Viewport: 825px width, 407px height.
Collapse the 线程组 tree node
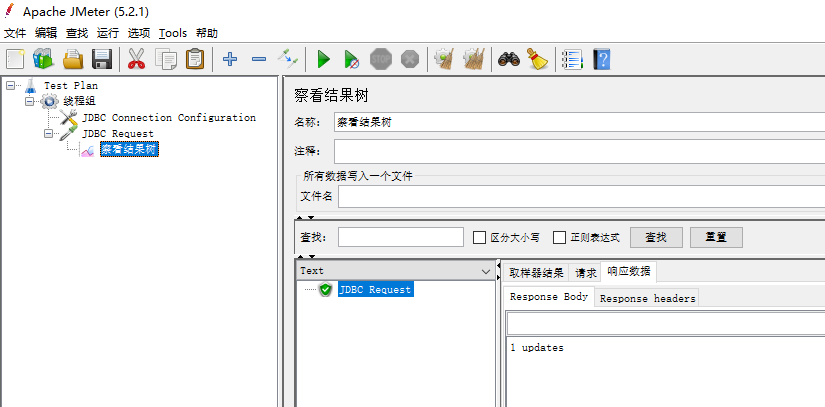tap(30, 102)
